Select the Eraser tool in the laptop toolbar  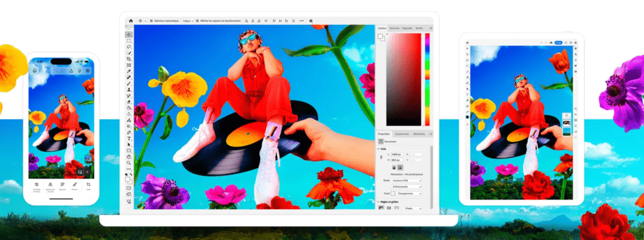(129, 102)
